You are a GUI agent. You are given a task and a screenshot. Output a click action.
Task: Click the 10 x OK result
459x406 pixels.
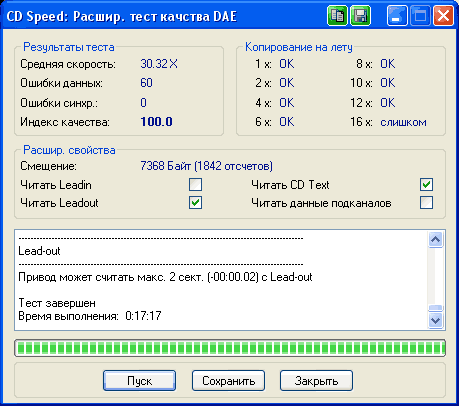pyautogui.click(x=388, y=83)
